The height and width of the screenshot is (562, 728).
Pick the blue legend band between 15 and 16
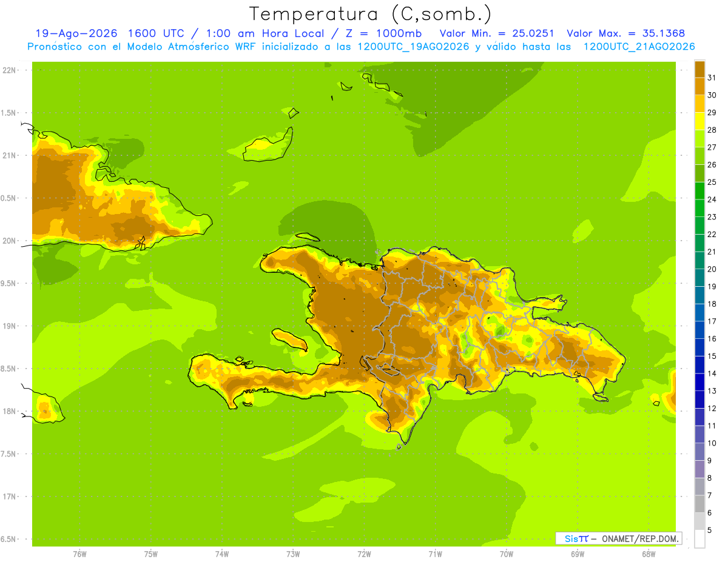pos(700,347)
